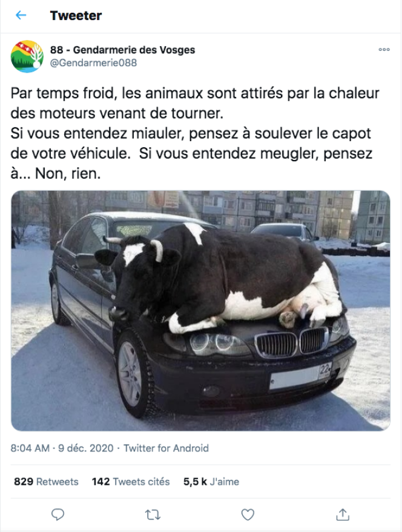Click the BMW grille in the photo
The width and height of the screenshot is (402, 532).
point(291,342)
